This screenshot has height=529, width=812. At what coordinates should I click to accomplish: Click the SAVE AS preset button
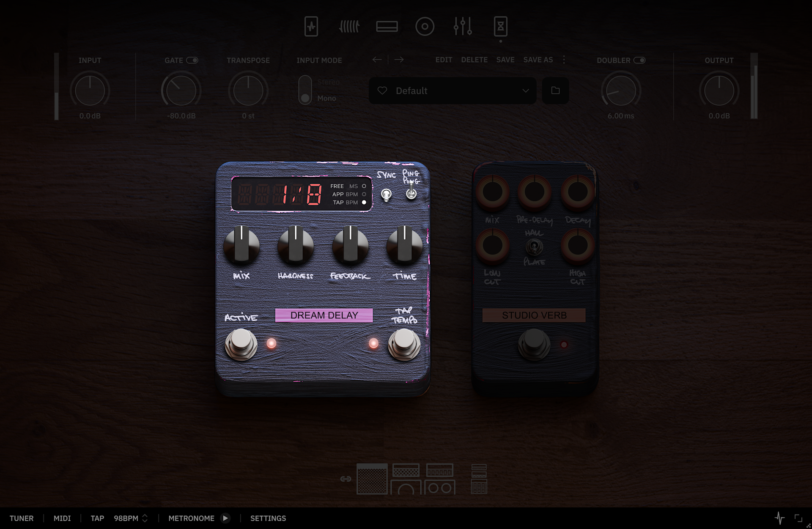point(538,60)
